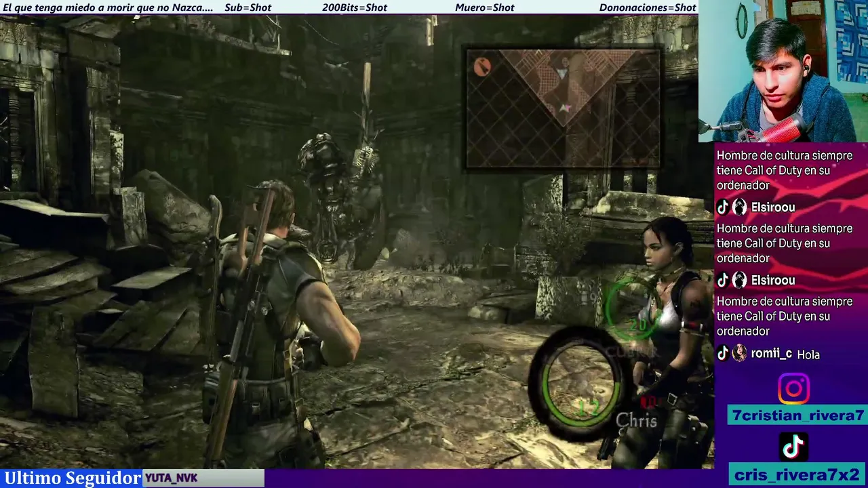The width and height of the screenshot is (868, 488).
Task: Click the large TikTok logo above cris_rivera7x2
Action: (793, 447)
